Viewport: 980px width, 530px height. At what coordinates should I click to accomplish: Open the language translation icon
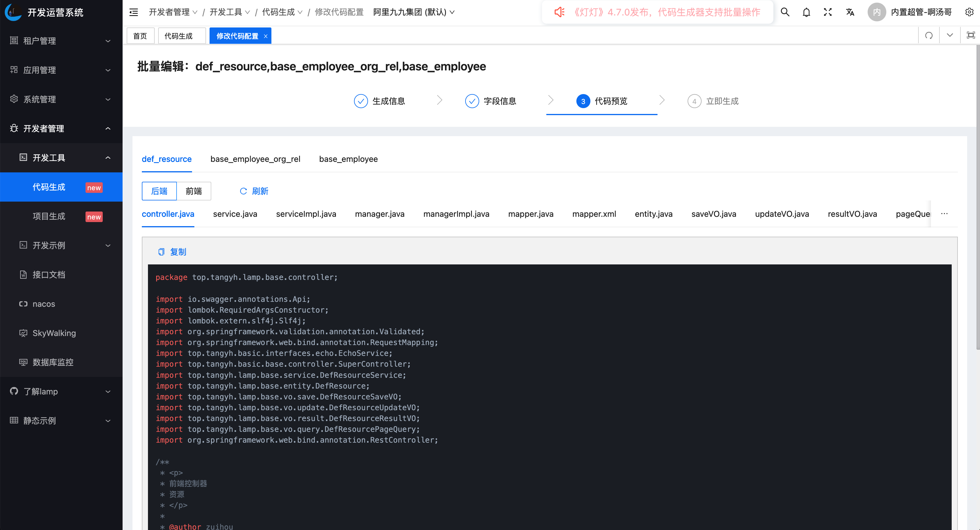(x=850, y=12)
